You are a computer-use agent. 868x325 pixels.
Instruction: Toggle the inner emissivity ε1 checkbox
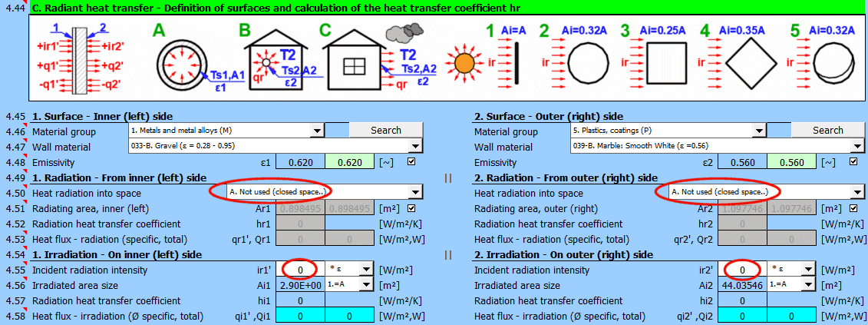[x=411, y=162]
